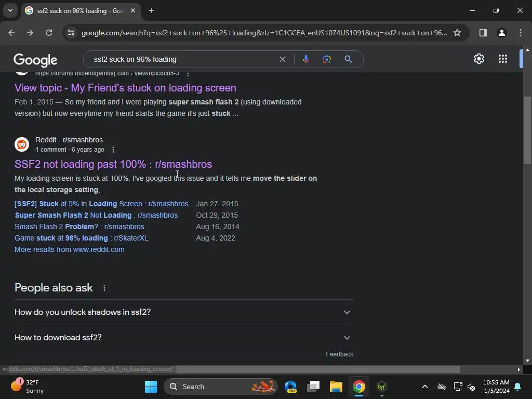Click the volume muted tray icon
This screenshot has height=399, width=532.
(x=471, y=387)
